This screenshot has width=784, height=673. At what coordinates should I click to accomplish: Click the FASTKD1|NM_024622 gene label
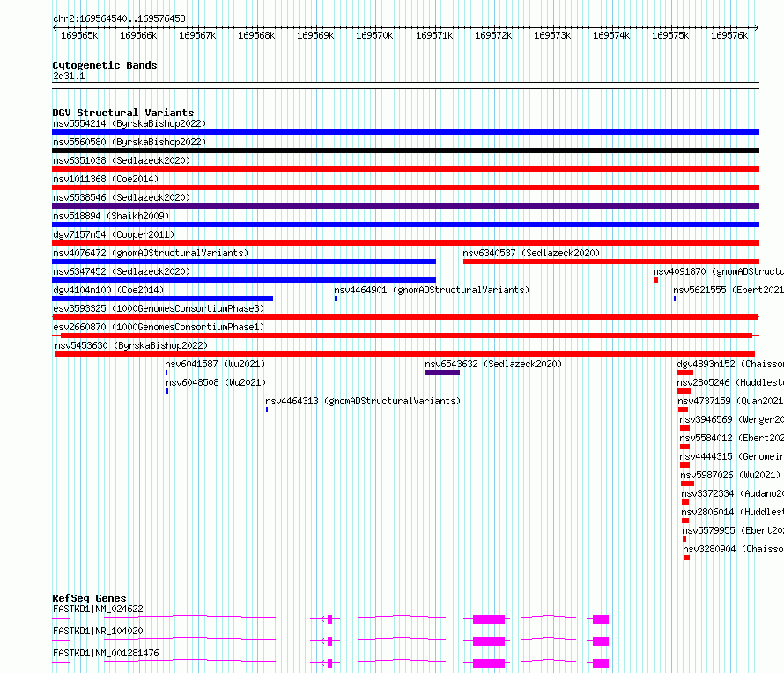pos(98,609)
